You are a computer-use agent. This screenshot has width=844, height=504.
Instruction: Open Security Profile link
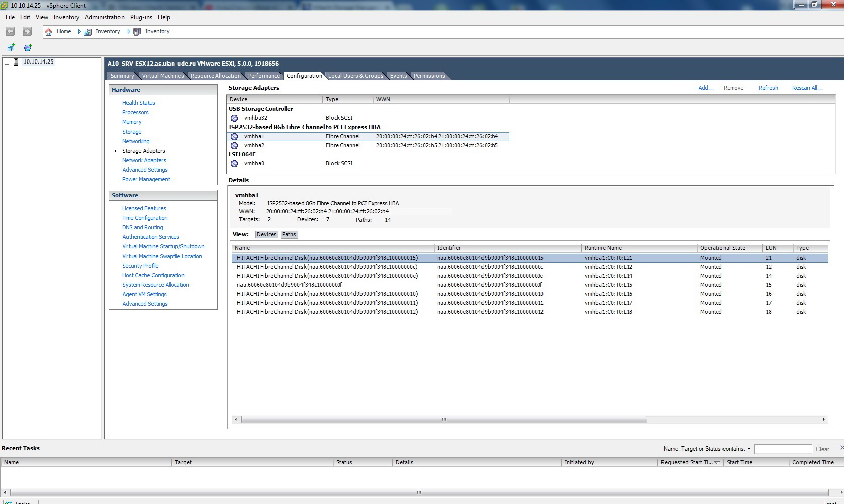[x=140, y=266]
